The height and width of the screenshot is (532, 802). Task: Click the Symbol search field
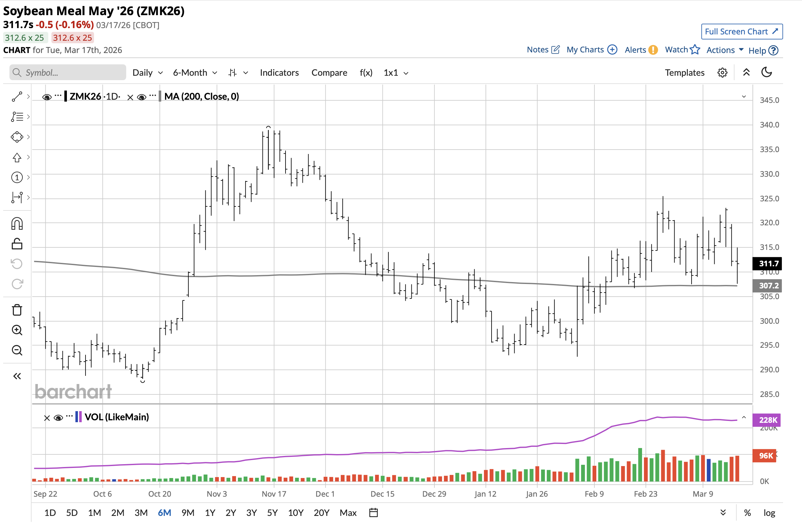[x=68, y=73]
